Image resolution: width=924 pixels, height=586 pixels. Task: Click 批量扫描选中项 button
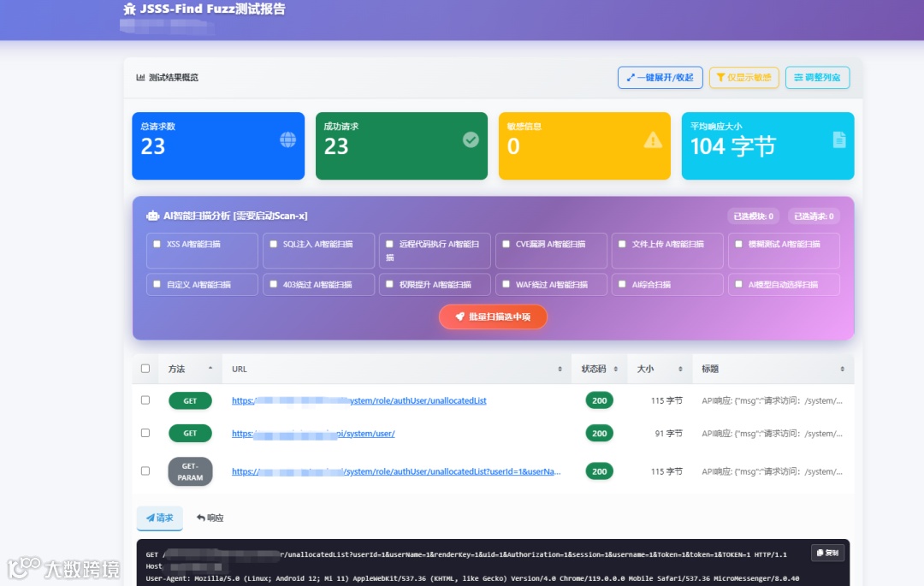(493, 317)
